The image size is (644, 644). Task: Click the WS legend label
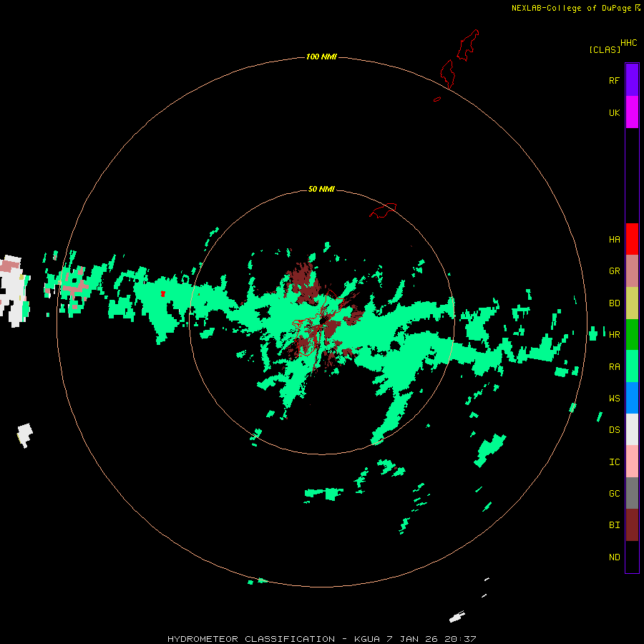(x=614, y=399)
